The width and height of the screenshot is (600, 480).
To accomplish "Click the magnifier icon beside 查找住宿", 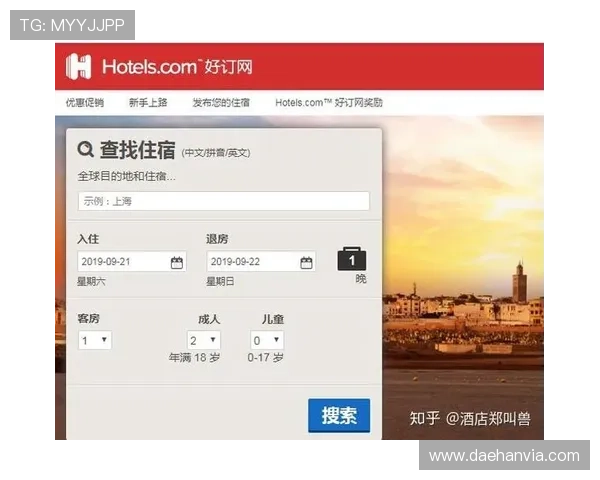I will (x=85, y=149).
